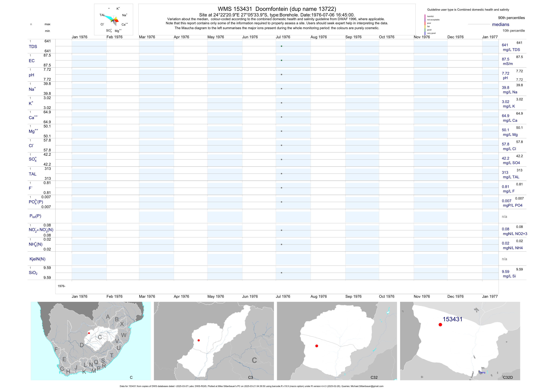Click the 641 mg/L TDS median value
554x392 pixels.
pyautogui.click(x=505, y=45)
